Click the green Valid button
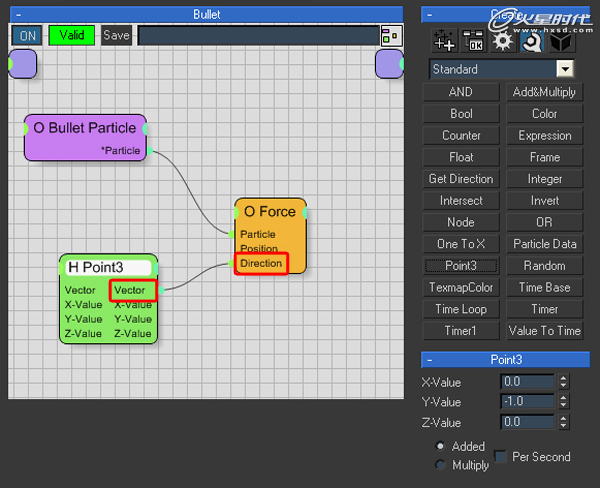This screenshot has height=488, width=600. (x=72, y=36)
